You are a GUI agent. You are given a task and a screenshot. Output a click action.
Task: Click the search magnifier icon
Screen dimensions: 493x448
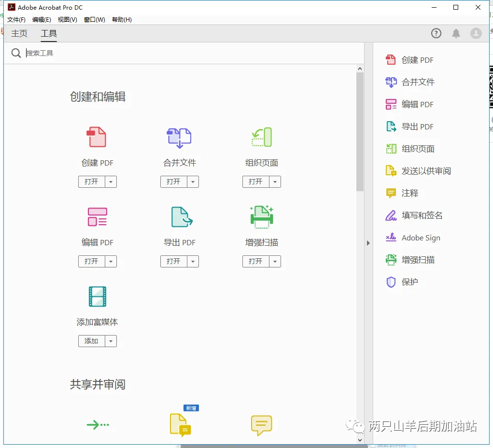tap(16, 53)
